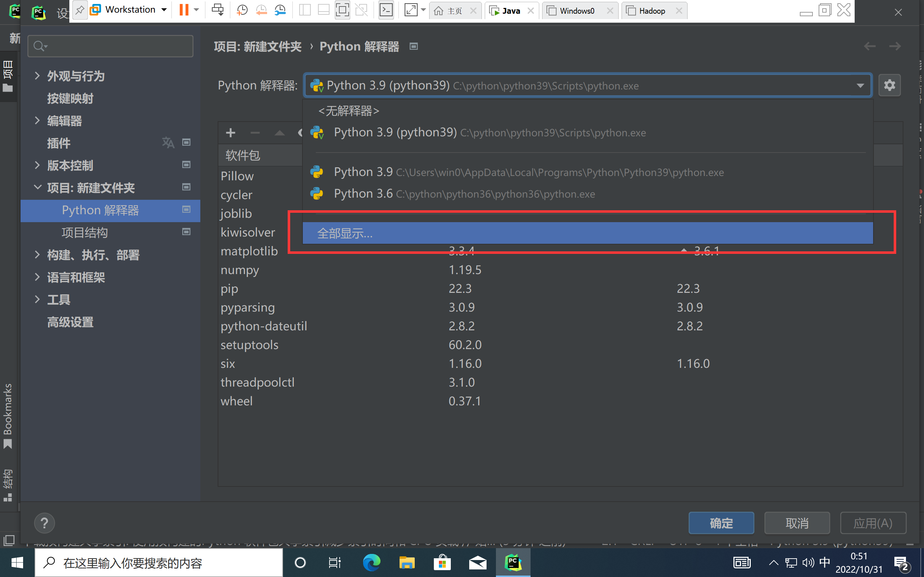Click the 取消 button
The width and height of the screenshot is (924, 577).
pyautogui.click(x=797, y=523)
